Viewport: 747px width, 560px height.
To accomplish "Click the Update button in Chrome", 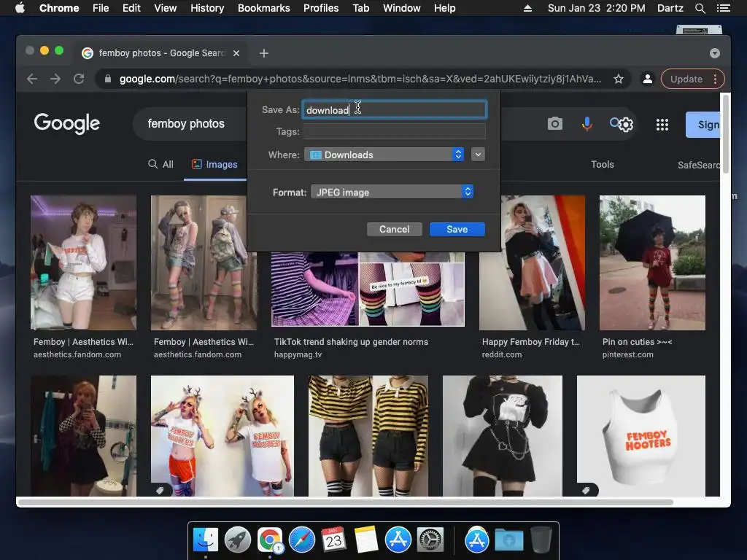I will [x=686, y=79].
